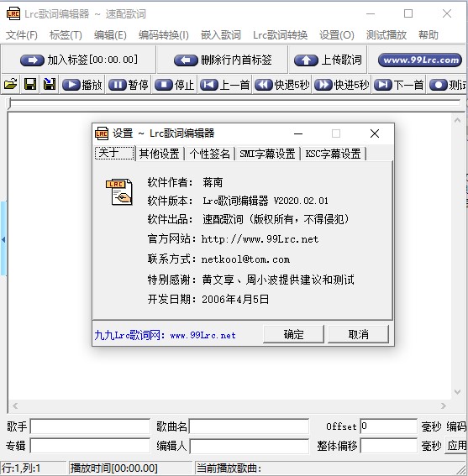Image resolution: width=468 pixels, height=476 pixels.
Task: Open the 嵌入歌词 menu
Action: [221, 35]
